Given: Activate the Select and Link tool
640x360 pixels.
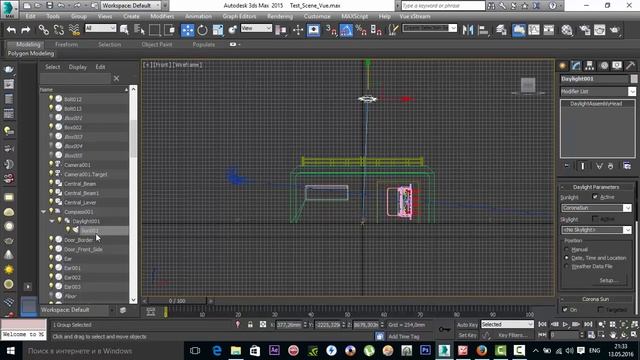Looking at the screenshot, I should tap(43, 30).
